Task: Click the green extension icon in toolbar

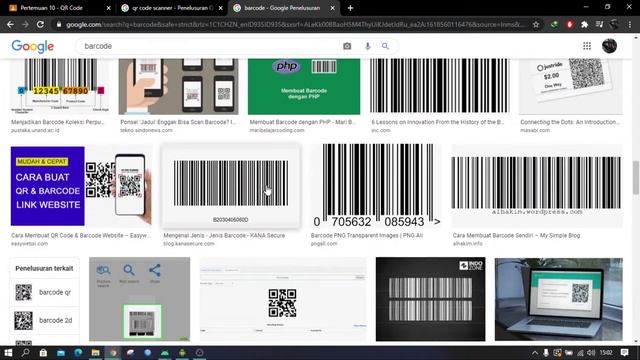Action: point(554,24)
